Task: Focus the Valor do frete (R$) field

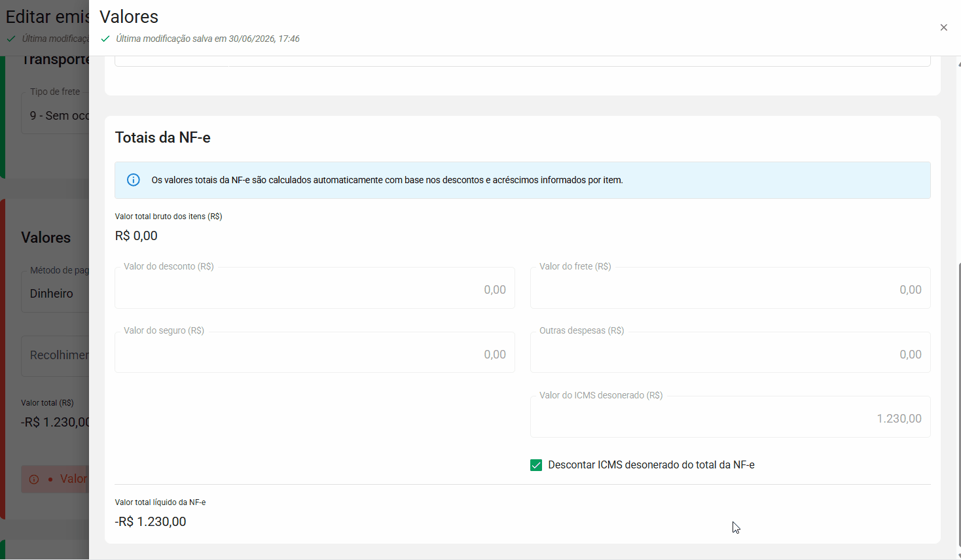Action: (x=730, y=288)
